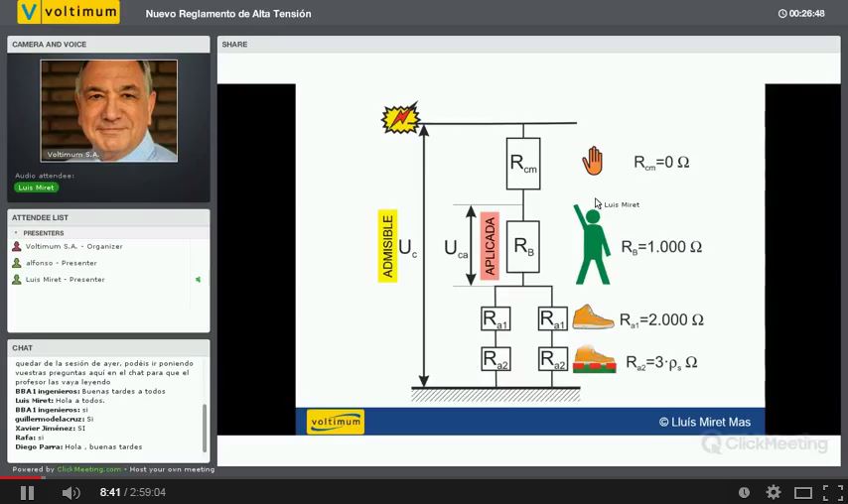Click speaker icon beside Luis Miret
This screenshot has width=848, height=504.
[198, 280]
